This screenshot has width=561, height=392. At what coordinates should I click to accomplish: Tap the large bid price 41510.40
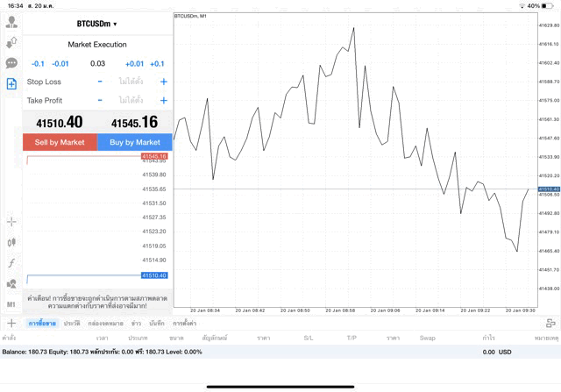[60, 123]
